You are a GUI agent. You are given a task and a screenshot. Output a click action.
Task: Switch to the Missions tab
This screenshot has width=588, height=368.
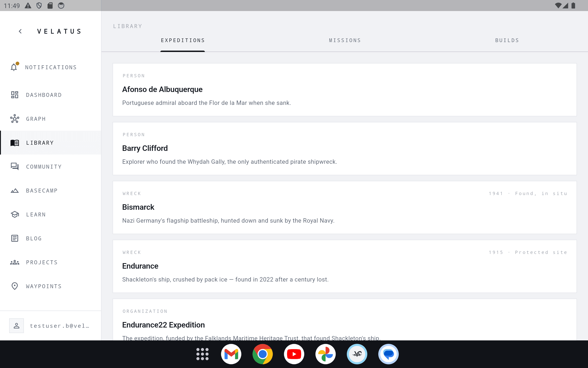345,40
